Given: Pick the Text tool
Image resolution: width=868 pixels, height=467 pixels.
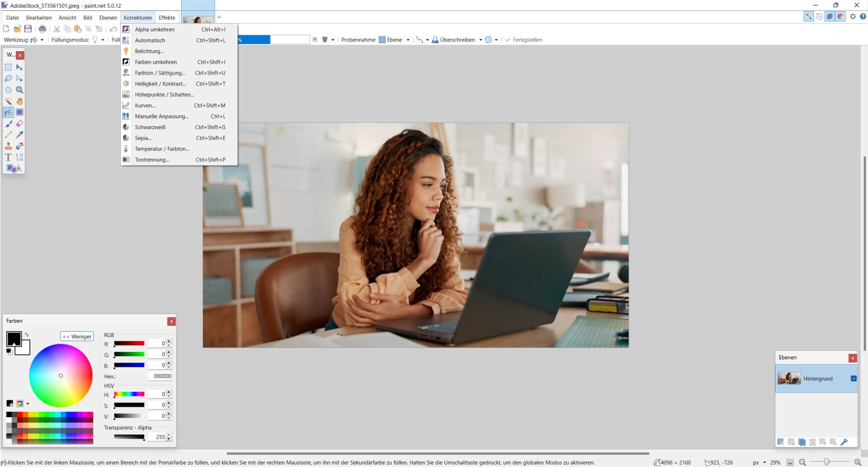Looking at the screenshot, I should tap(8, 157).
